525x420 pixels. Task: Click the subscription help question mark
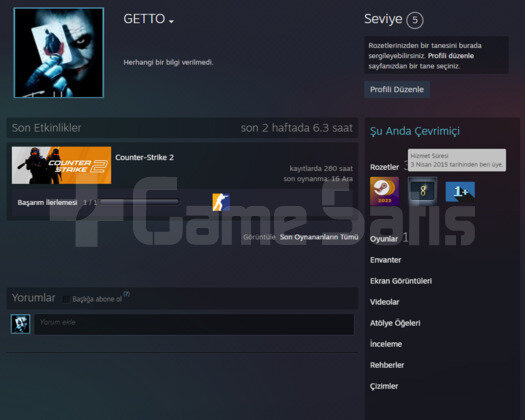tap(126, 294)
